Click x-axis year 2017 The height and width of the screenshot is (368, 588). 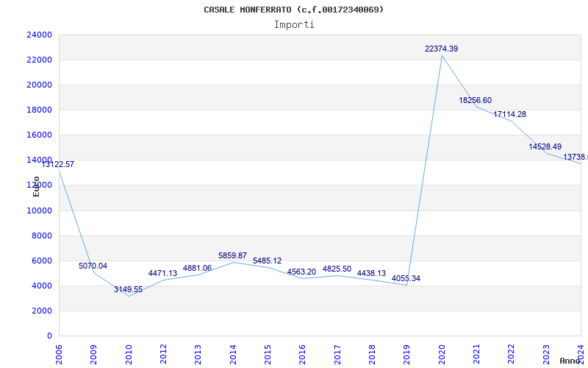point(337,354)
